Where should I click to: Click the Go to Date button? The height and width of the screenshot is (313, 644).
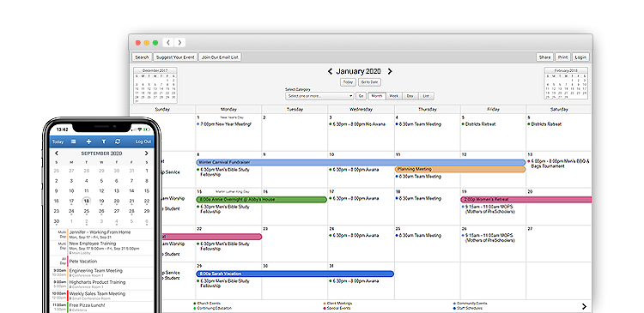[x=369, y=82]
